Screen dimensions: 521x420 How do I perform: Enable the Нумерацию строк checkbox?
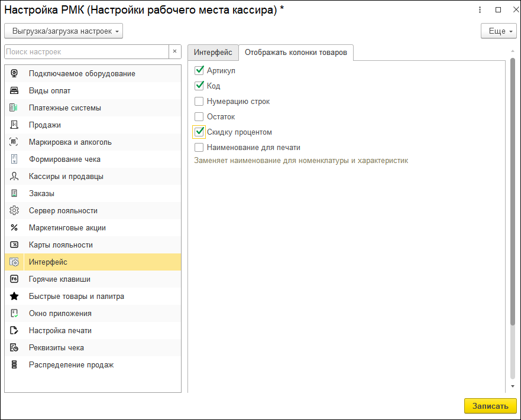[199, 102]
